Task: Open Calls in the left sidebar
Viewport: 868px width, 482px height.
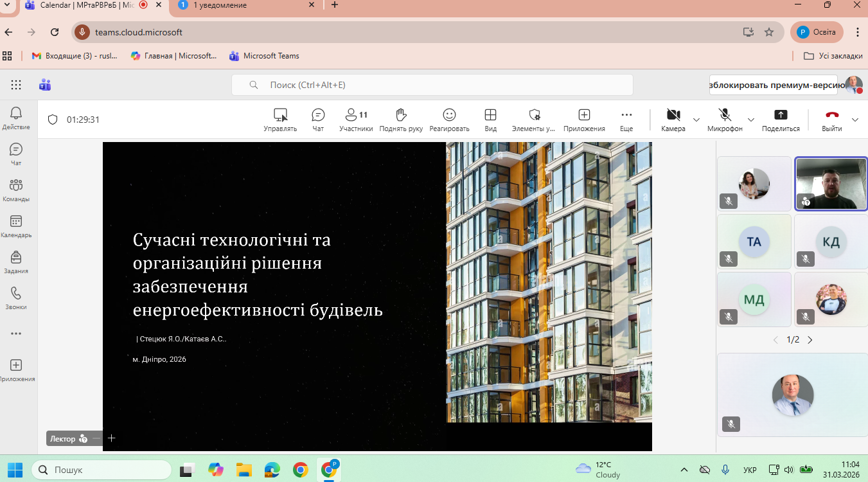Action: tap(16, 298)
